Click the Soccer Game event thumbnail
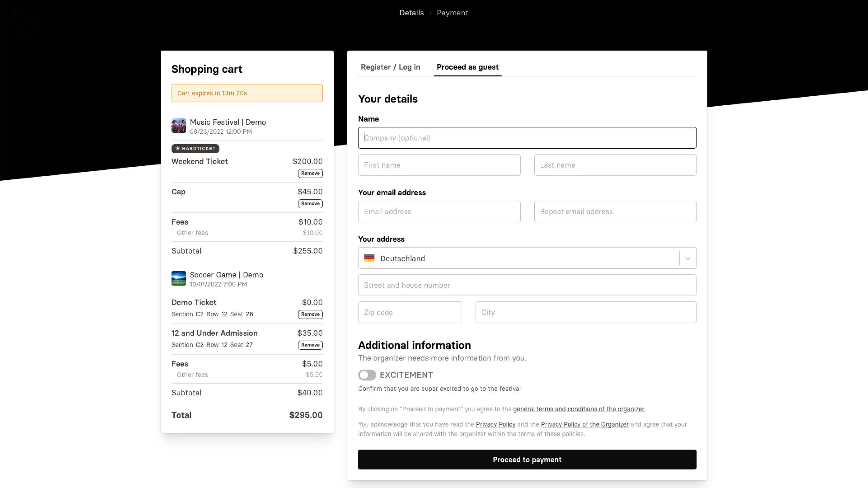This screenshot has height=488, width=868. tap(178, 278)
